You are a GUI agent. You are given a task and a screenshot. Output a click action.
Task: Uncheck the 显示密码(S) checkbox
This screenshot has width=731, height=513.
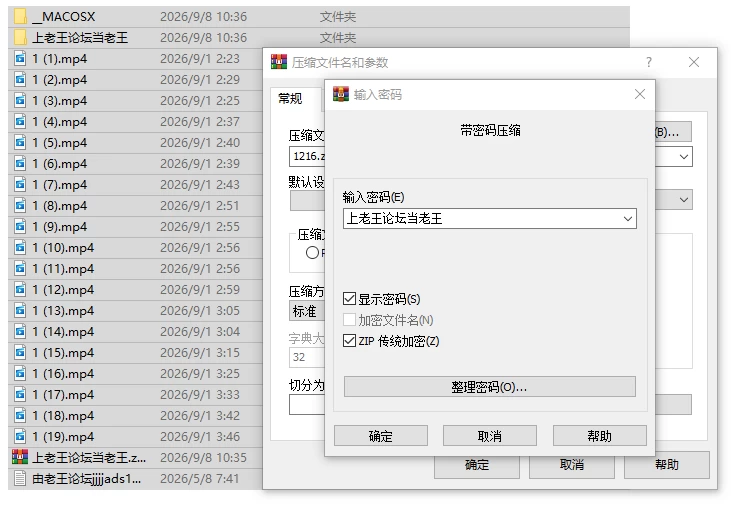349,299
